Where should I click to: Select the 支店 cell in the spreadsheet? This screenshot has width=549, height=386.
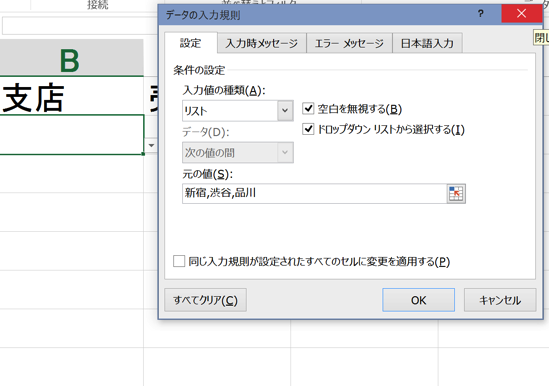tap(71, 95)
